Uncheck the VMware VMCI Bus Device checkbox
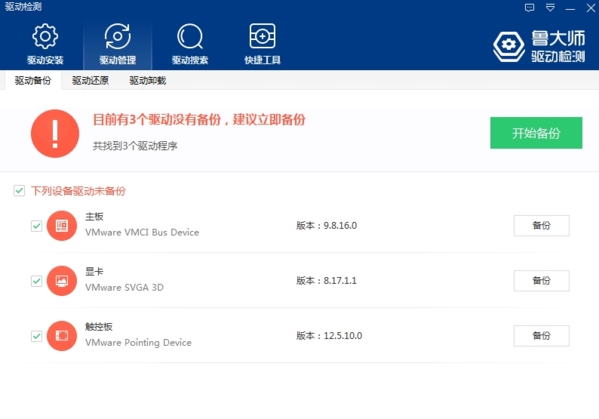 pyautogui.click(x=36, y=226)
